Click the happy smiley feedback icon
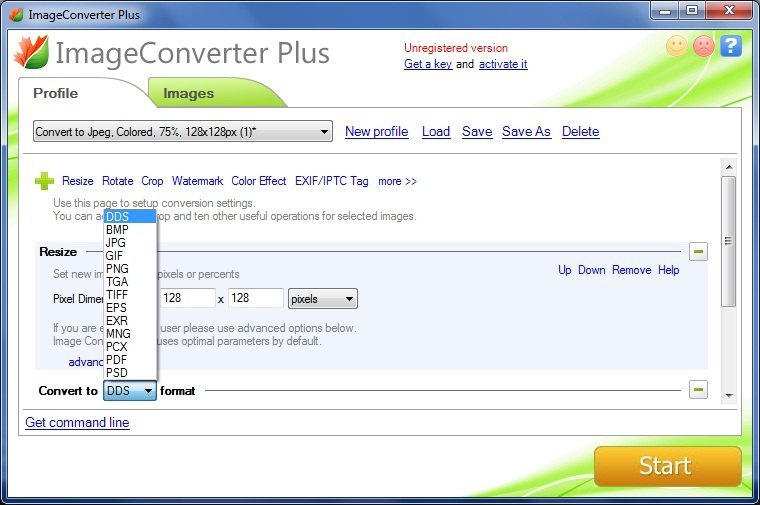 (677, 46)
